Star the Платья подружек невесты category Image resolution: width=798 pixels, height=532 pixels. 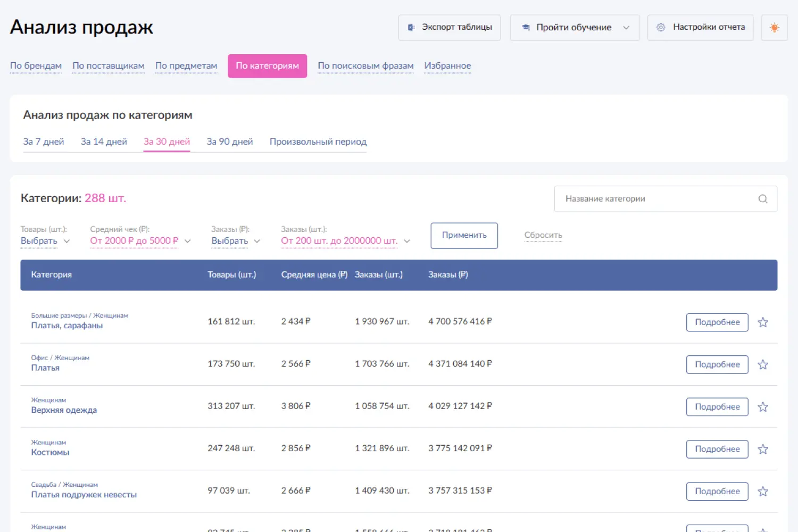763,492
